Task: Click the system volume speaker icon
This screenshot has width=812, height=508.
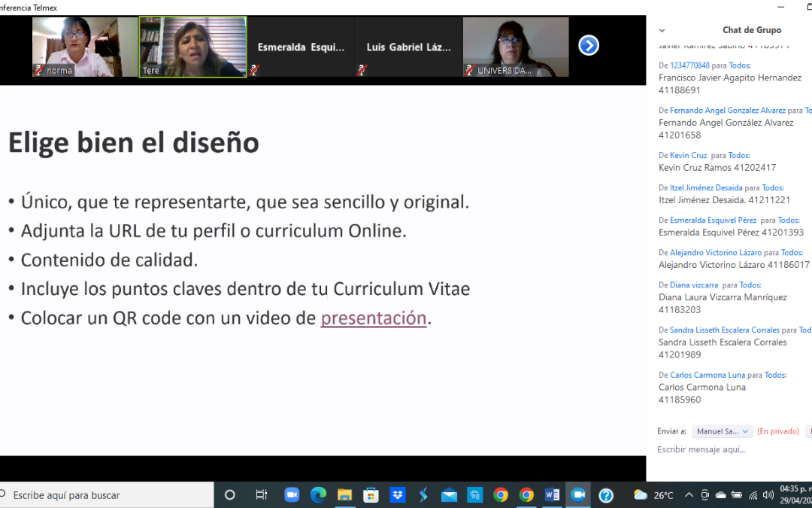Action: 768,495
